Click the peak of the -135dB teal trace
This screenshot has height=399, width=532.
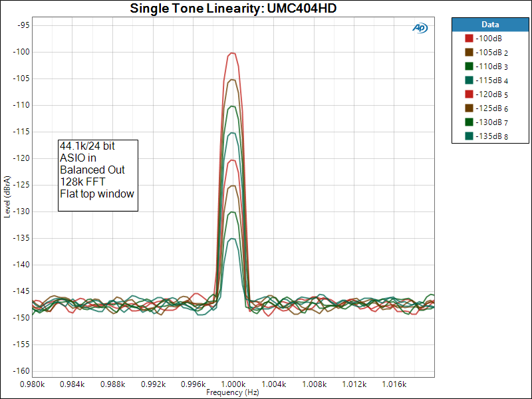pyautogui.click(x=233, y=239)
